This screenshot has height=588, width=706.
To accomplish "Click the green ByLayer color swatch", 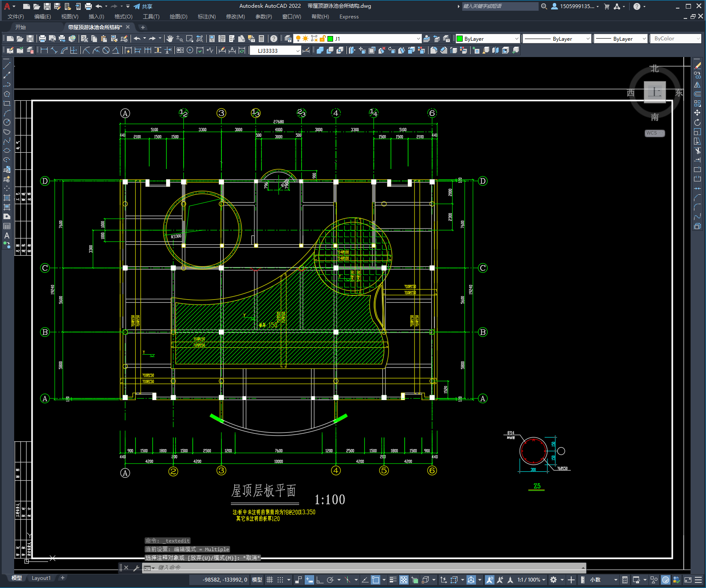I will click(x=460, y=39).
